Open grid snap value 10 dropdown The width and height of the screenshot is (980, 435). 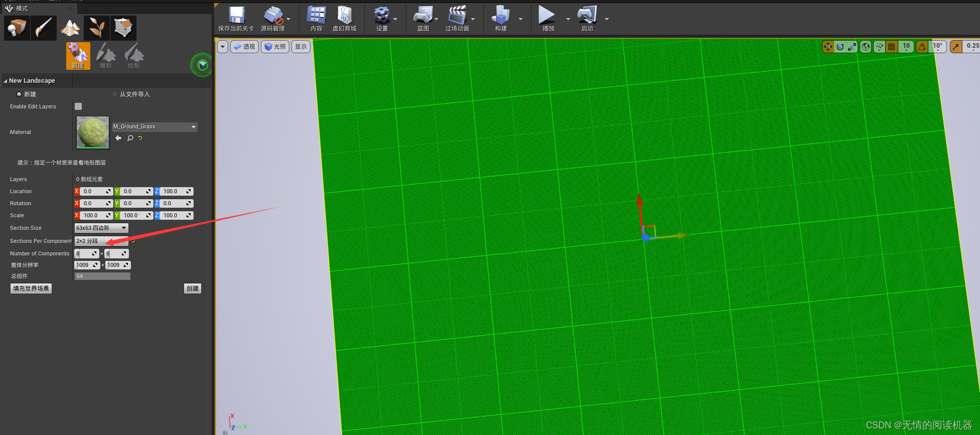coord(906,47)
